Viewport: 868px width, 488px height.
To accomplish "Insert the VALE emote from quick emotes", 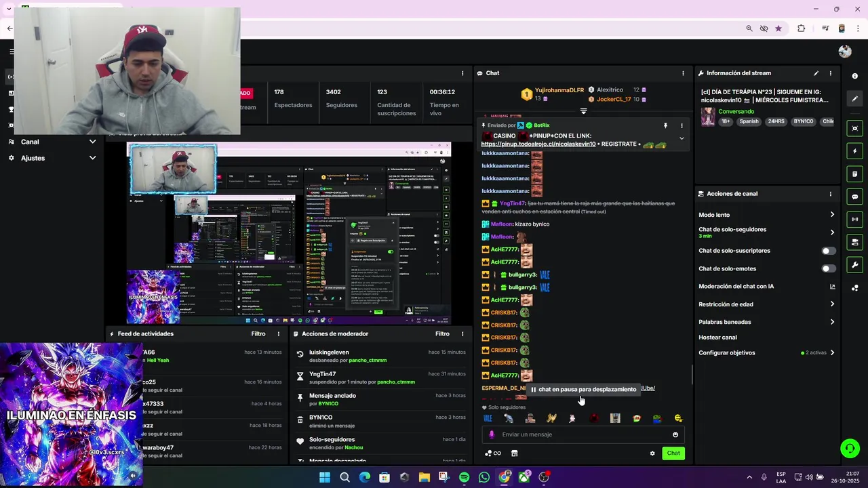I will [488, 418].
